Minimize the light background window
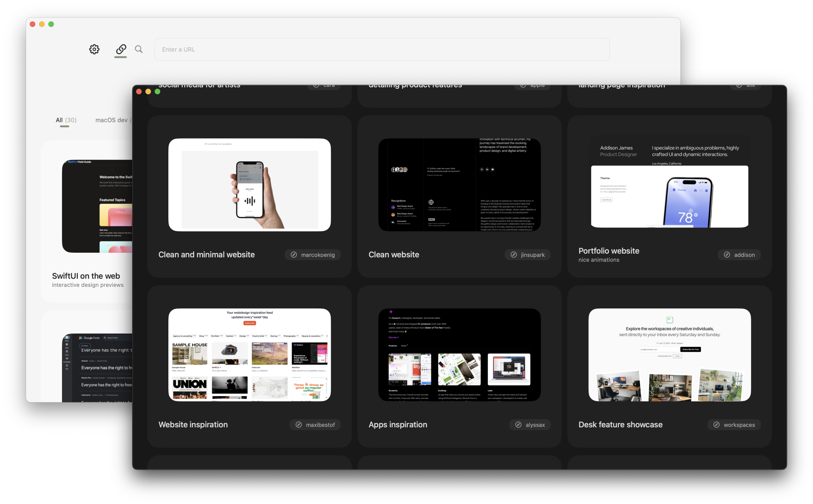This screenshot has width=813, height=504. [42, 24]
